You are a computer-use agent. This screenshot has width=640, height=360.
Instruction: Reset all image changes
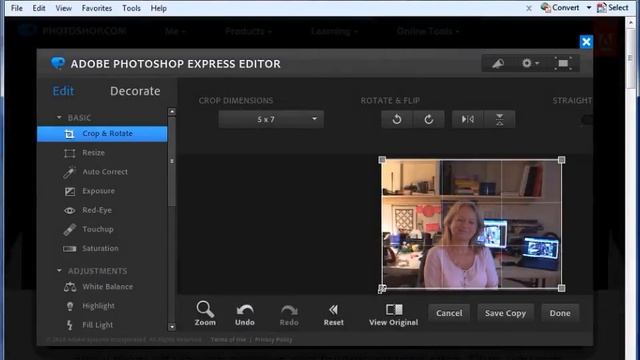tap(333, 315)
